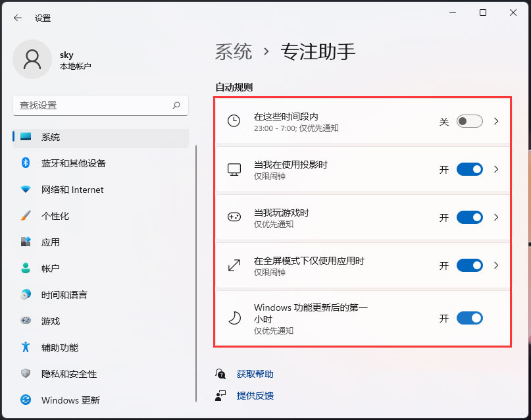The width and height of the screenshot is (531, 420).
Task: Click the fullscreen arrows icon for 在全屏模式下
Action: [x=234, y=265]
